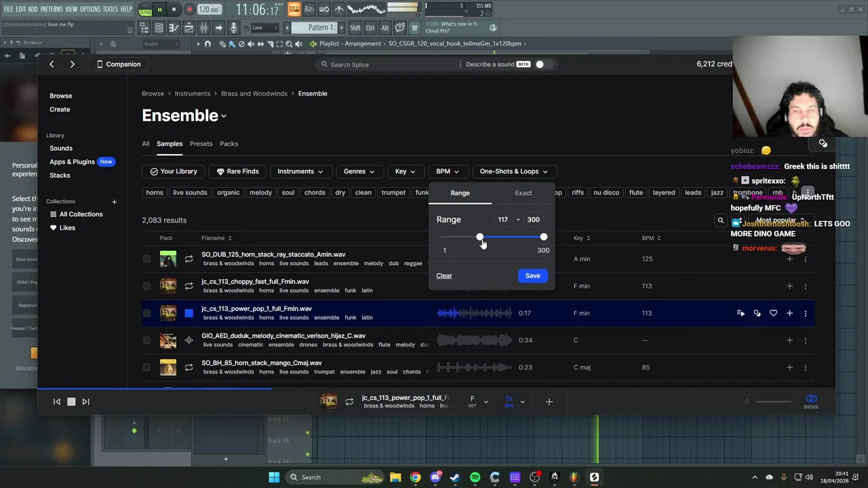868x488 pixels.
Task: Go forward in Splice navigation
Action: pos(72,64)
